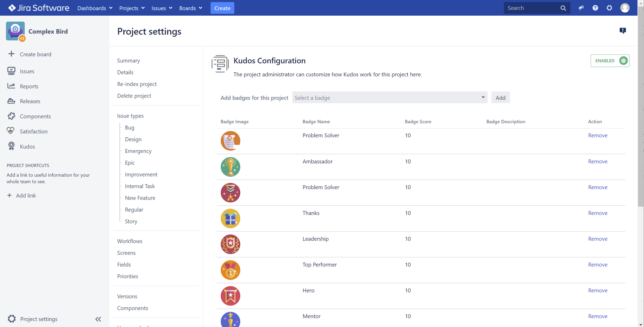The image size is (644, 327).
Task: Open Releases ship icon in sidebar
Action: click(11, 101)
